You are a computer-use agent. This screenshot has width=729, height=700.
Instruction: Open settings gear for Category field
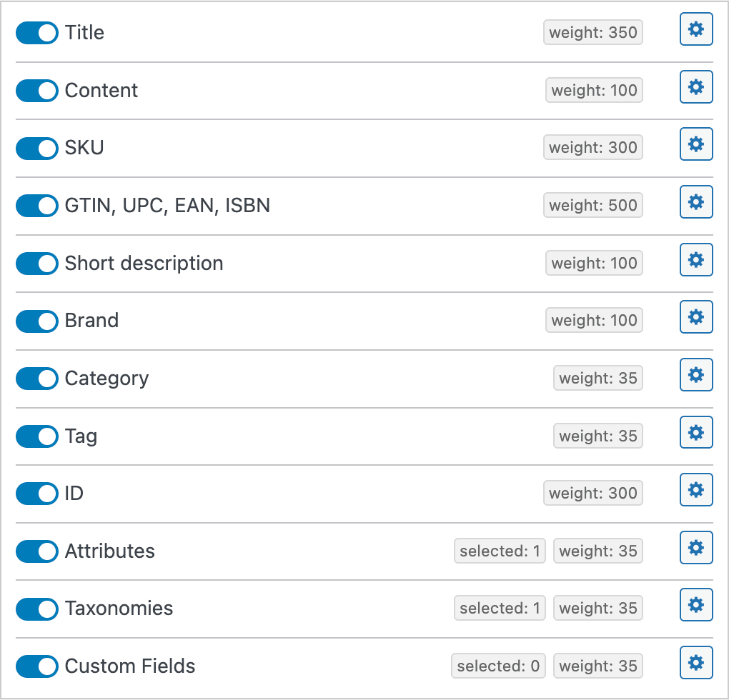tap(696, 374)
